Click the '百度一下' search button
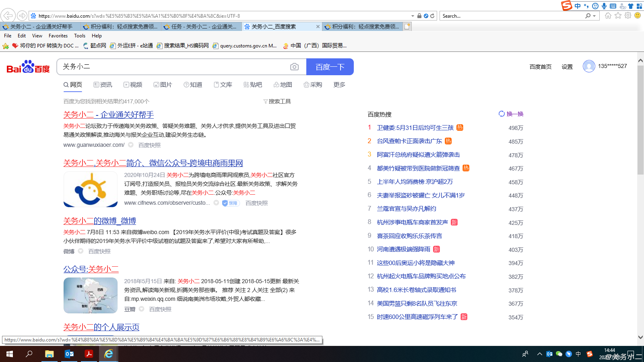 tap(330, 67)
